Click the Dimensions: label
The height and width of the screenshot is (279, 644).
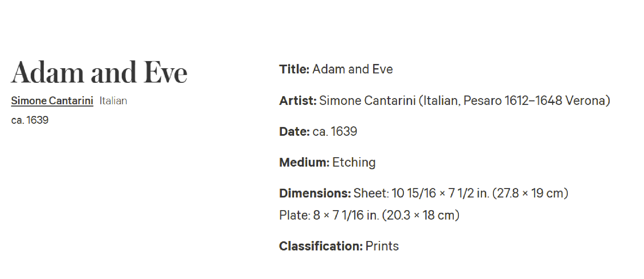tap(315, 193)
